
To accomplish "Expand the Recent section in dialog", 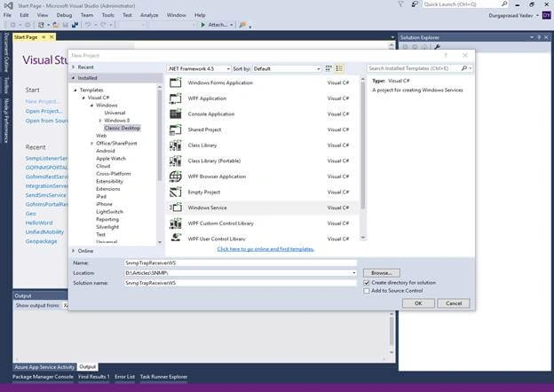I will point(74,67).
